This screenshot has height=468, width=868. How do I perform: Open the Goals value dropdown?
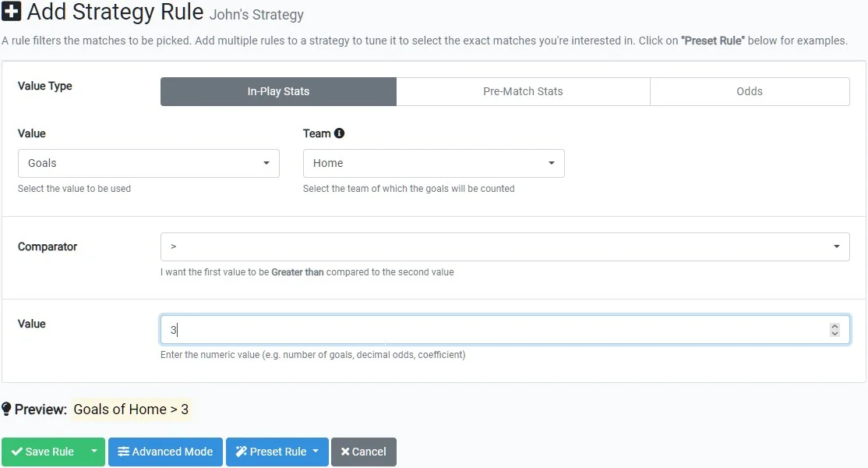pos(148,163)
